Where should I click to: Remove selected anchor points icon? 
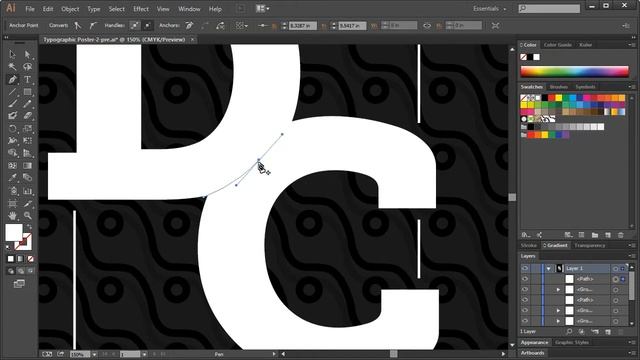pyautogui.click(x=189, y=25)
